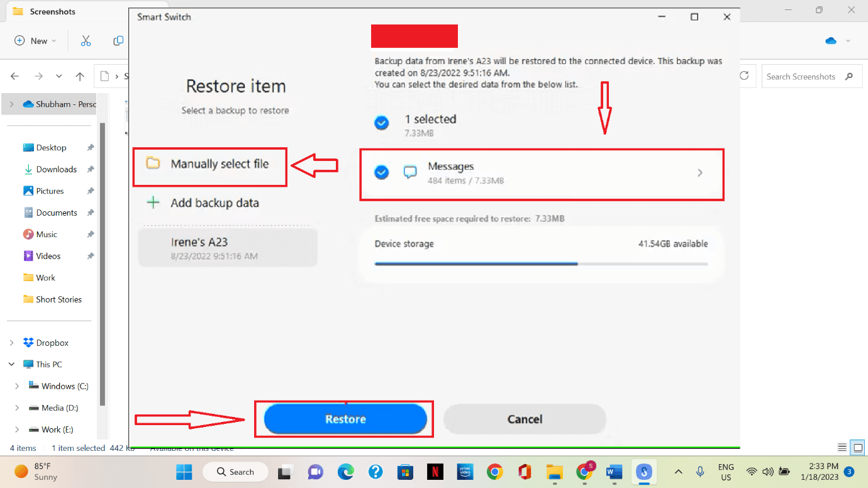Click the Add backup data plus icon
This screenshot has height=488, width=868.
point(153,202)
